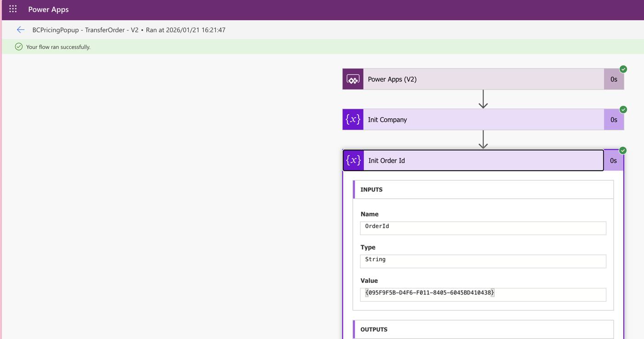
Task: Click the Name field showing OrderId
Action: tap(483, 228)
